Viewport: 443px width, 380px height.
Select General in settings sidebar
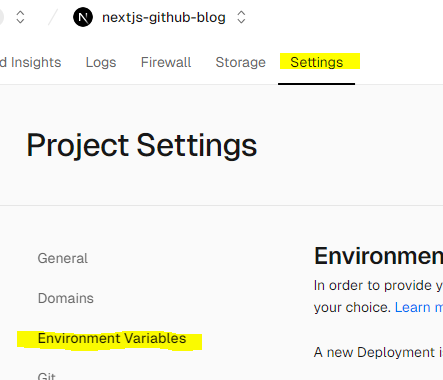[63, 258]
